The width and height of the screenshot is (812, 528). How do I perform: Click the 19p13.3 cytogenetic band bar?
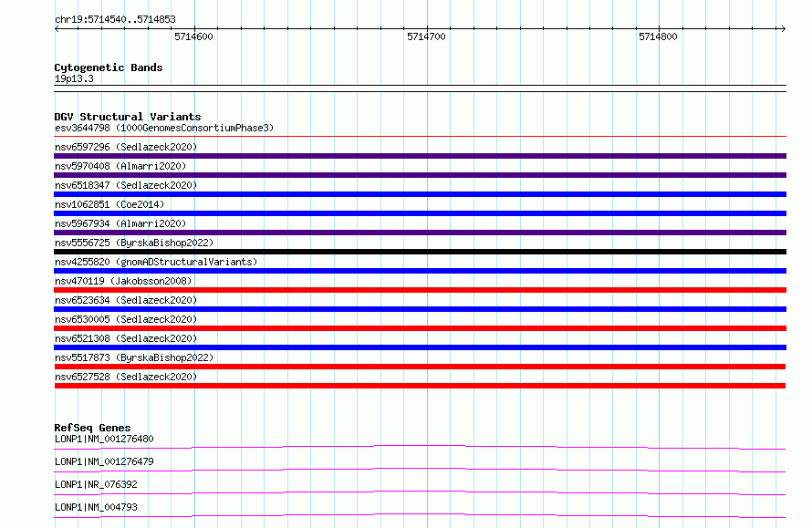(x=420, y=88)
